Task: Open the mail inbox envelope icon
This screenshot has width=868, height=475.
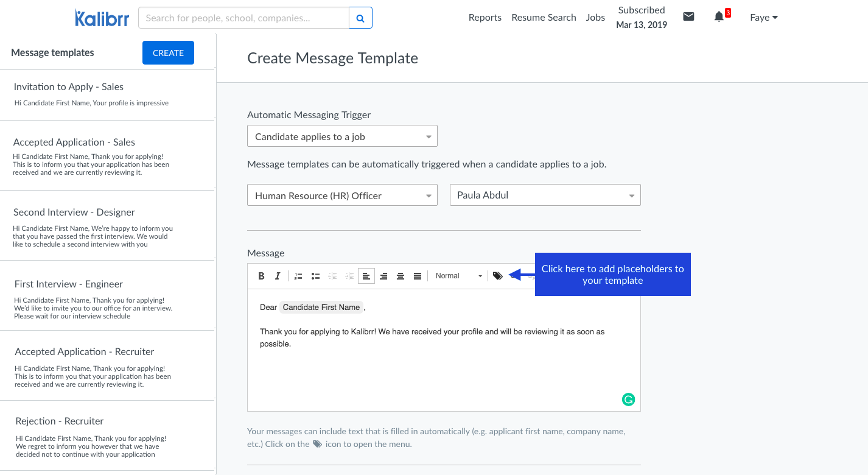Action: click(688, 17)
